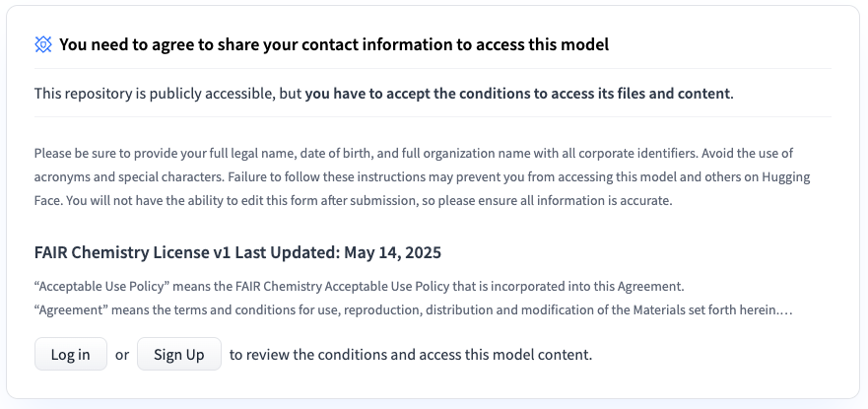Click the blue gated-model icon beside the heading
The image size is (868, 409).
tap(43, 44)
